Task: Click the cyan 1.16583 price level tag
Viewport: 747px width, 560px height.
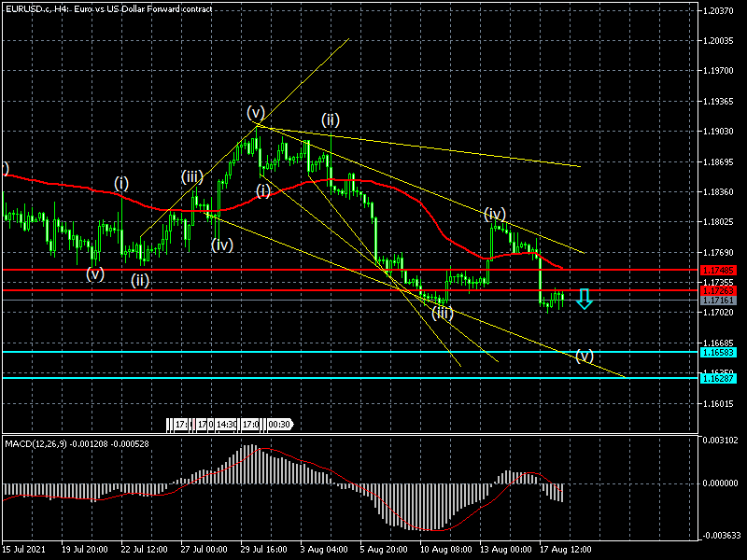Action: pos(717,352)
